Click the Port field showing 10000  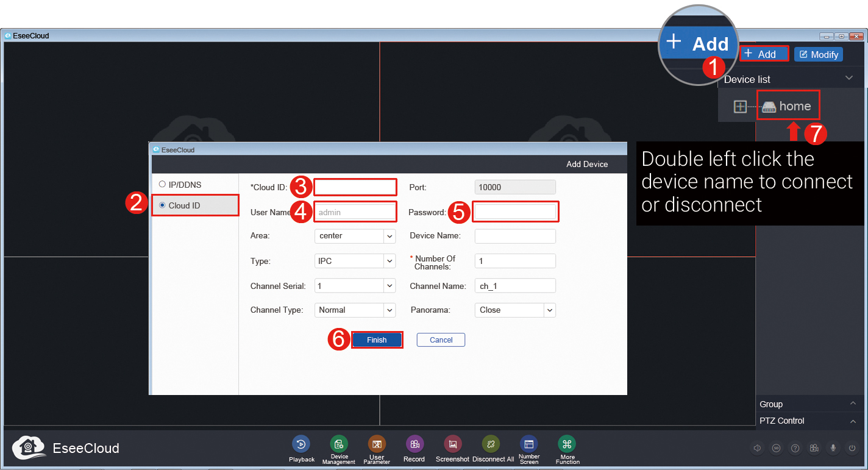coord(515,187)
